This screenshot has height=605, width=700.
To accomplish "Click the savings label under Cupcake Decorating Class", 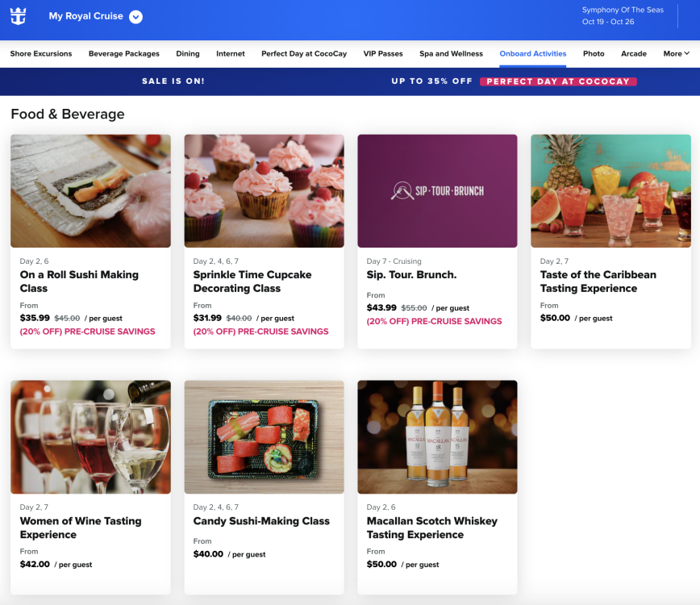I will [x=260, y=332].
